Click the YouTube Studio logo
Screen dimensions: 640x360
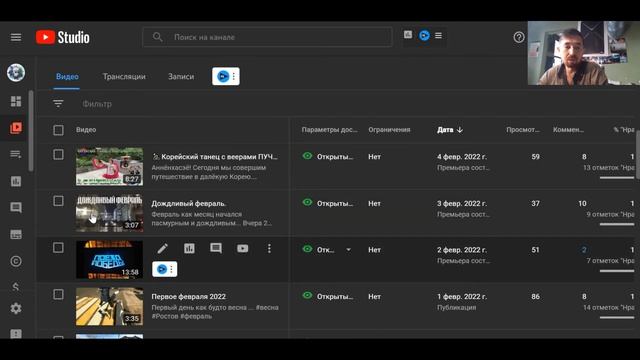(x=62, y=38)
